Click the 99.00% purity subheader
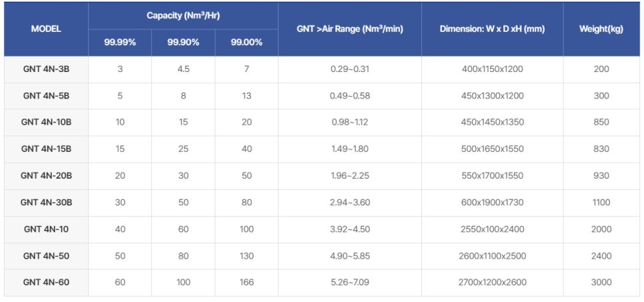 247,43
